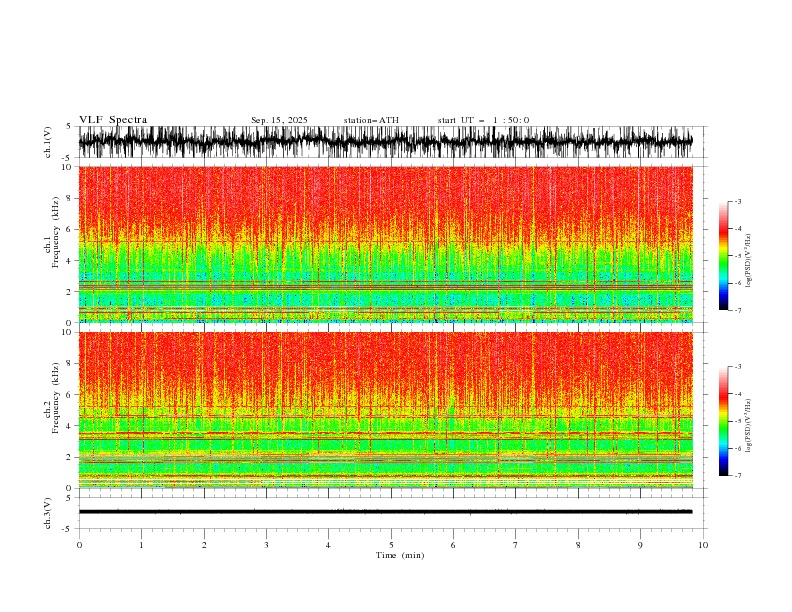Viewport: 792px width, 612px height.
Task: Click the colorbar beside the ch.2 spectrogram
Action: pyautogui.click(x=724, y=421)
